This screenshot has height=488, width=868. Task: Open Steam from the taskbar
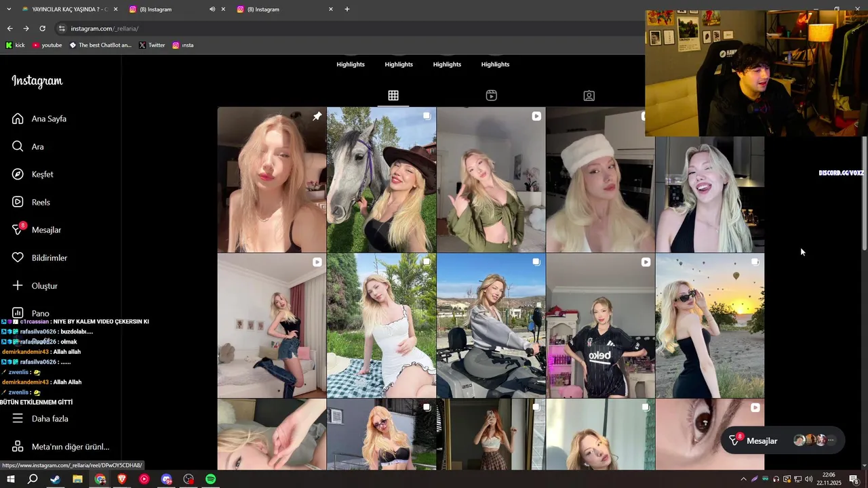pyautogui.click(x=55, y=479)
